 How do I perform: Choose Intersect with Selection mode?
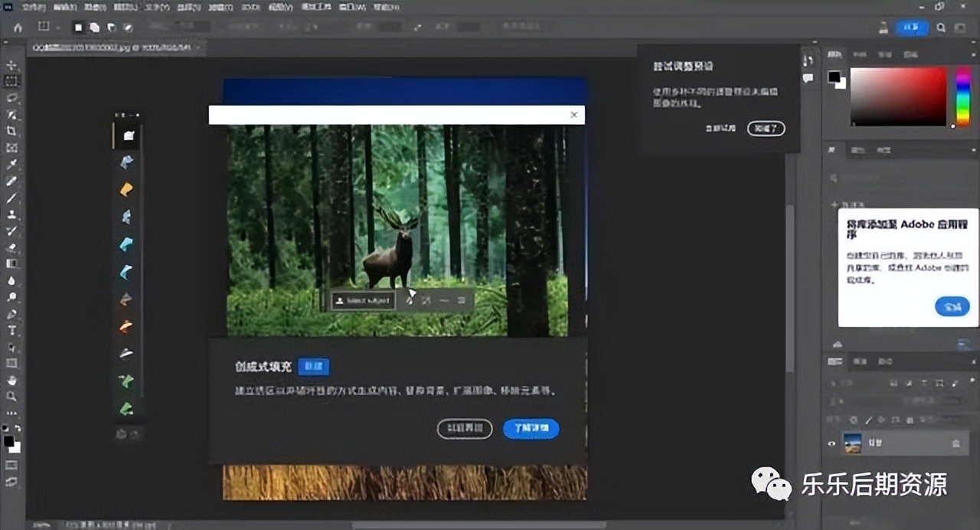coord(128,27)
